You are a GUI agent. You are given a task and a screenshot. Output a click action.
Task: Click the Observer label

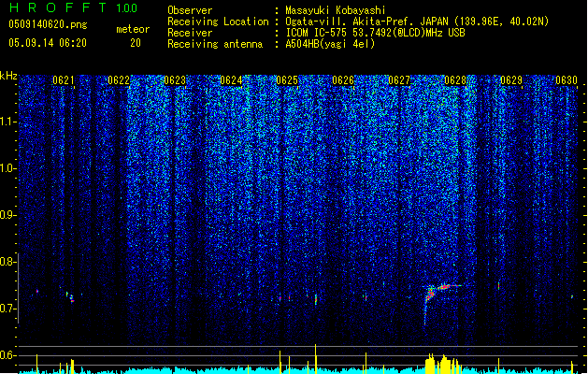190,10
